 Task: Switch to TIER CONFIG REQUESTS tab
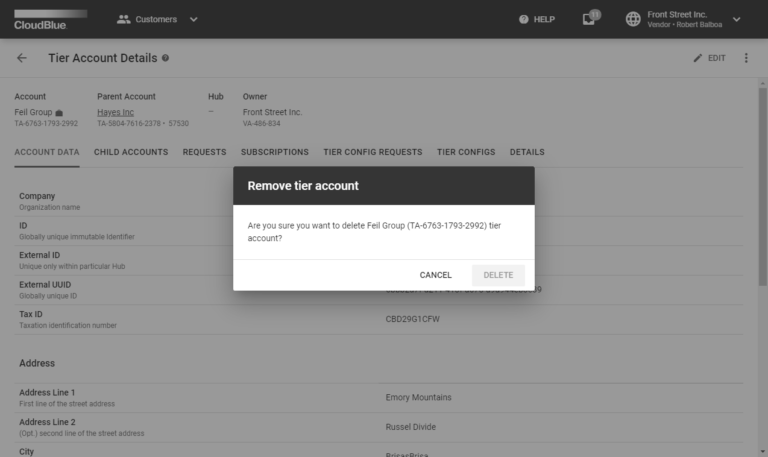[x=373, y=152]
